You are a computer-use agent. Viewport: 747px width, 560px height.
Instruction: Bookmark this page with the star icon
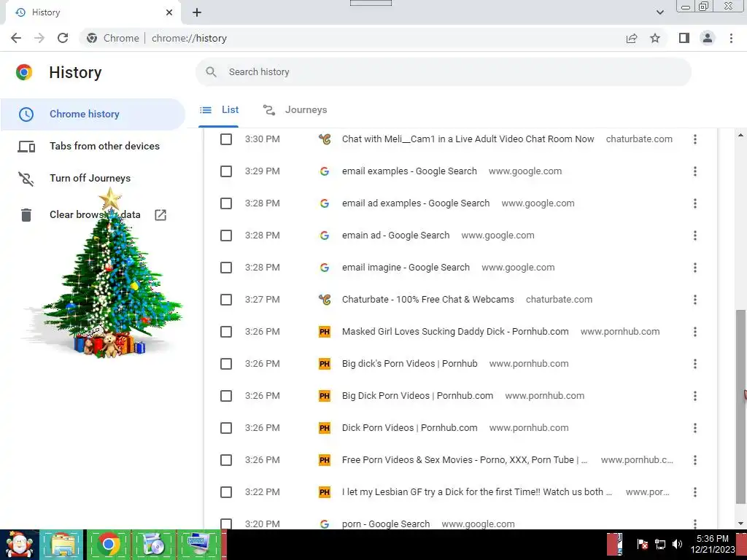(655, 38)
